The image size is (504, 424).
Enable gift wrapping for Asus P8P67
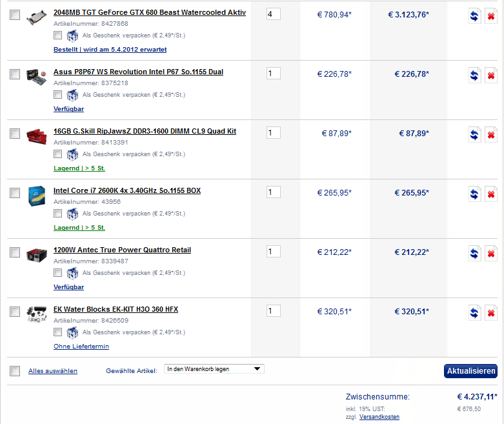[58, 94]
